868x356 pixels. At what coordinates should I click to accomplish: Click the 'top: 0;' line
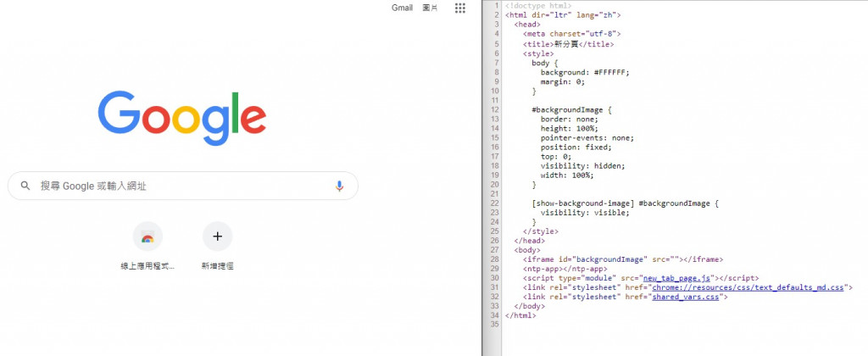[x=556, y=157]
